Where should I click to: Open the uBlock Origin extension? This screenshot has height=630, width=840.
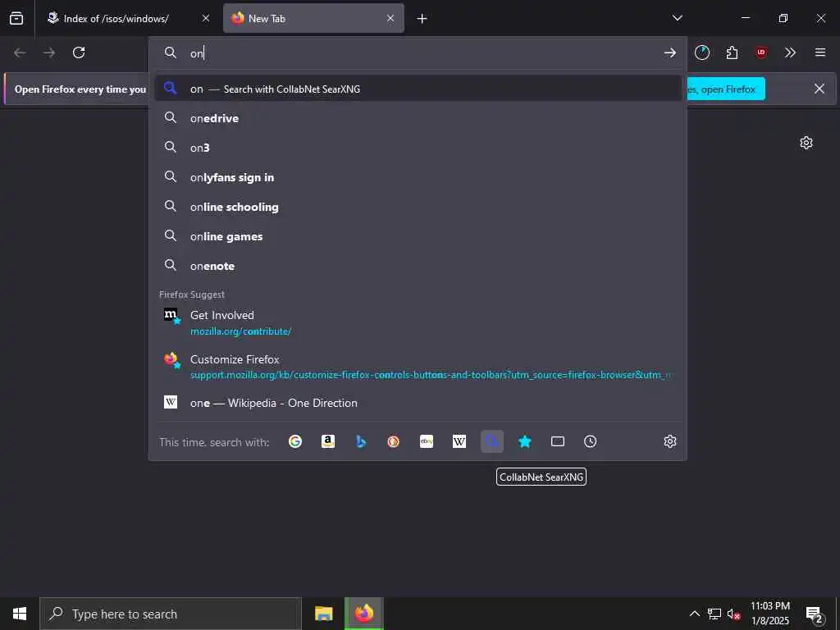[x=761, y=52]
